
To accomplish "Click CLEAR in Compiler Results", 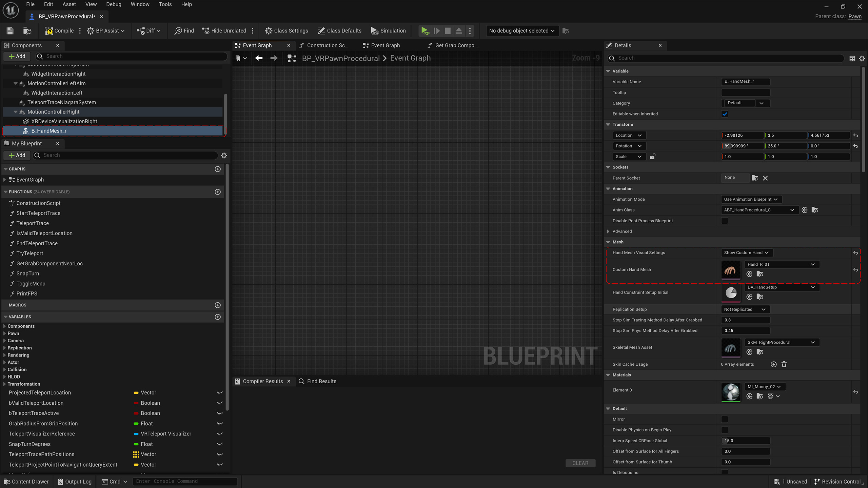I will (x=580, y=463).
